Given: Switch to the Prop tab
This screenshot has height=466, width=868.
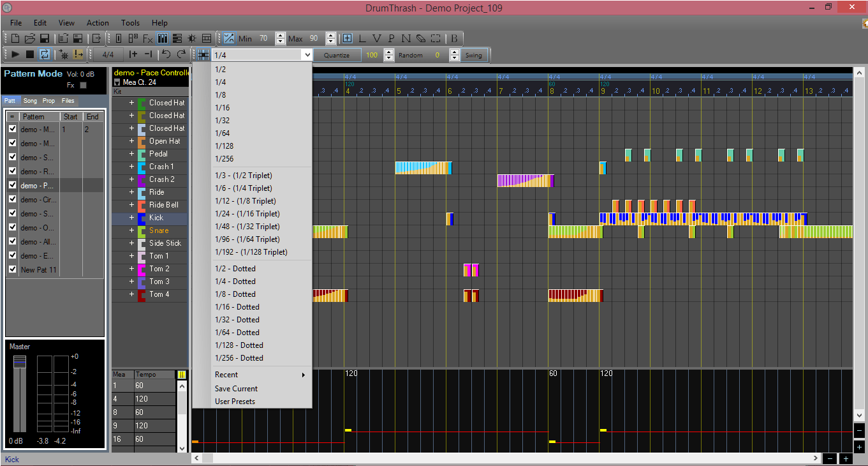Looking at the screenshot, I should 48,101.
